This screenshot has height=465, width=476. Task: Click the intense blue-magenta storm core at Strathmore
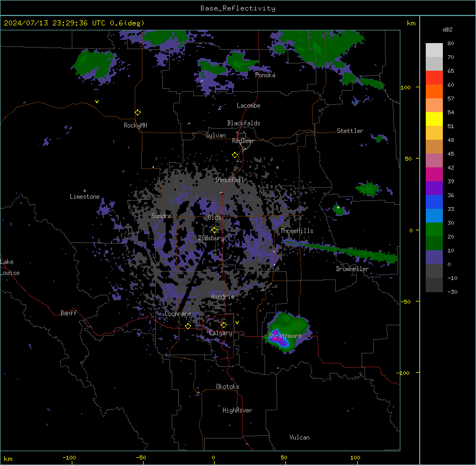(279, 339)
